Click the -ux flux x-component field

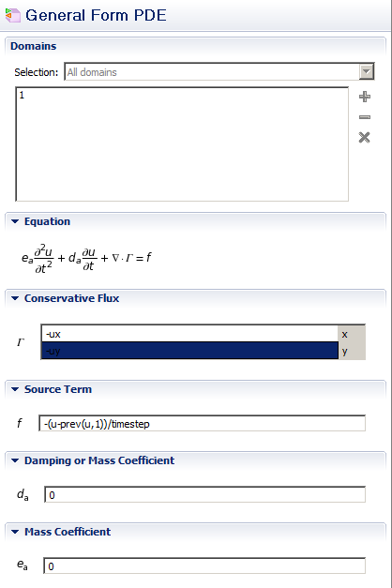(189, 334)
